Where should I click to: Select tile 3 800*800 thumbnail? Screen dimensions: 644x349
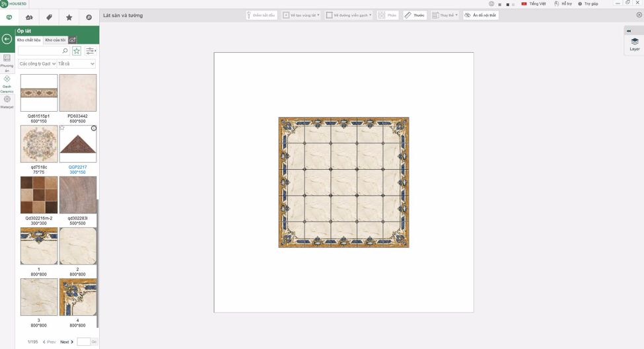click(39, 297)
